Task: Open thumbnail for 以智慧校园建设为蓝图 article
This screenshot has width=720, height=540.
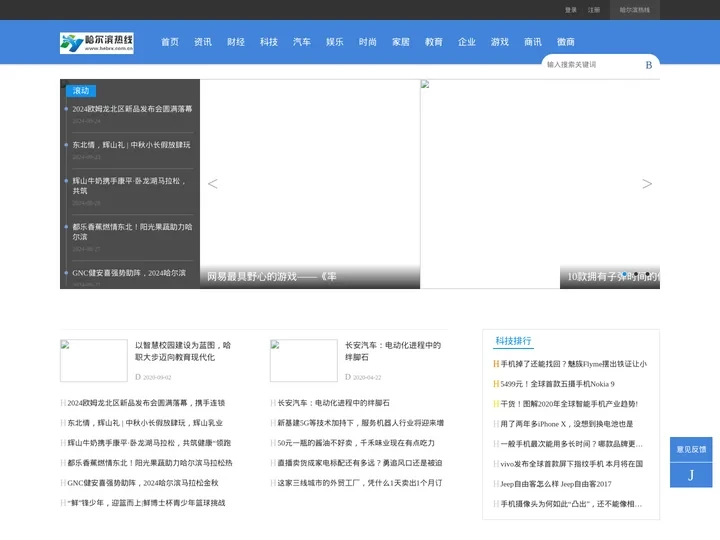Action: pos(94,360)
